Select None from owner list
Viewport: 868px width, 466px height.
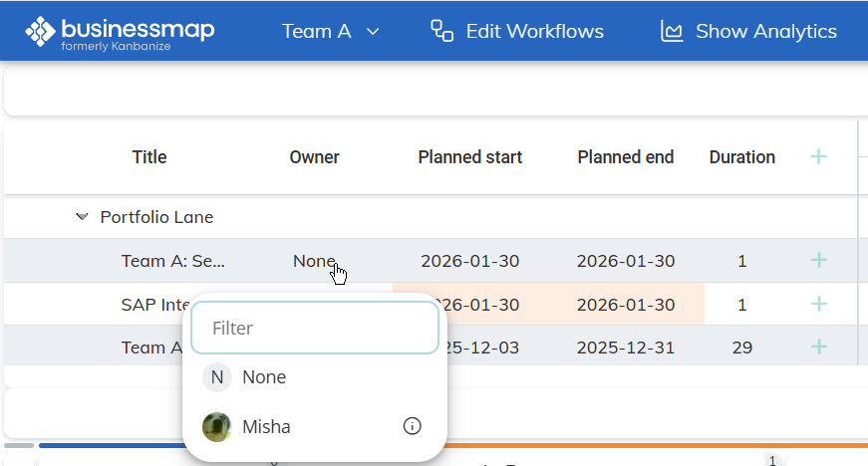coord(264,377)
